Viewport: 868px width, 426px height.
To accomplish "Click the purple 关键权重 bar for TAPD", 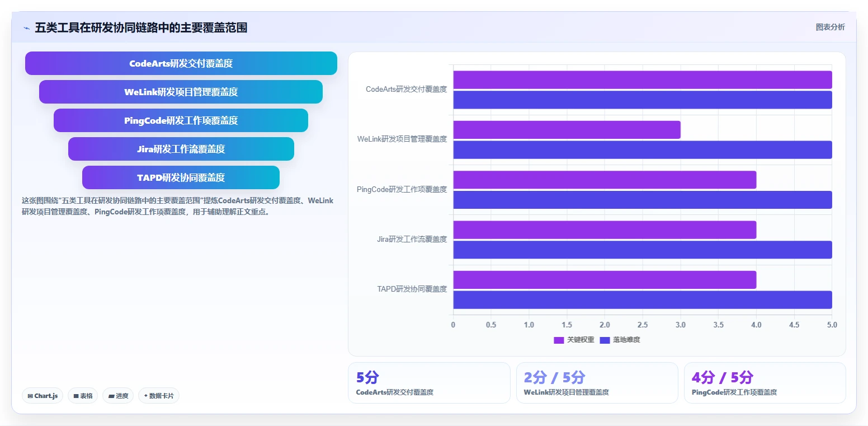I will (605, 280).
